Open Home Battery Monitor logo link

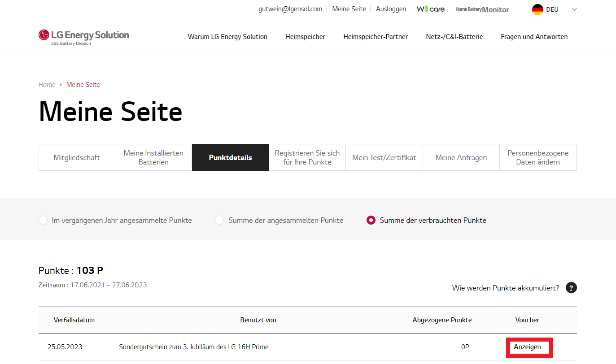coord(482,9)
